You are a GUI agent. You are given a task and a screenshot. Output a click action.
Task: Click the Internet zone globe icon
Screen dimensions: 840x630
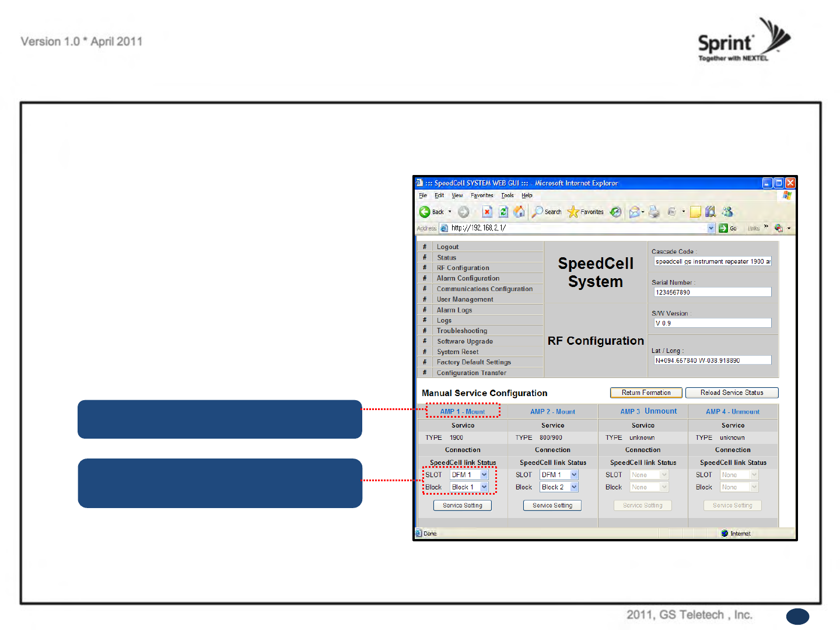point(724,533)
